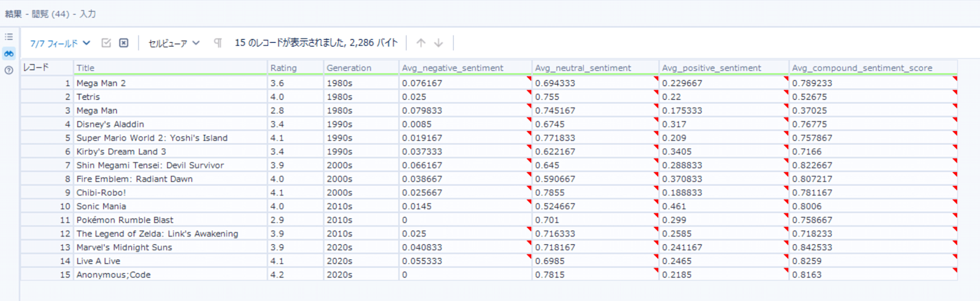The image size is (980, 301).
Task: Select the binoculars browse view icon
Action: (x=9, y=53)
